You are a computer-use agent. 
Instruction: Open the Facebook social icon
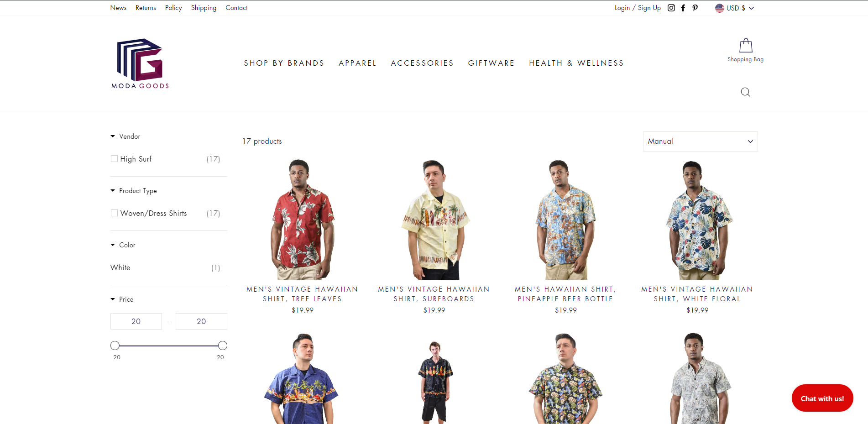pyautogui.click(x=683, y=8)
